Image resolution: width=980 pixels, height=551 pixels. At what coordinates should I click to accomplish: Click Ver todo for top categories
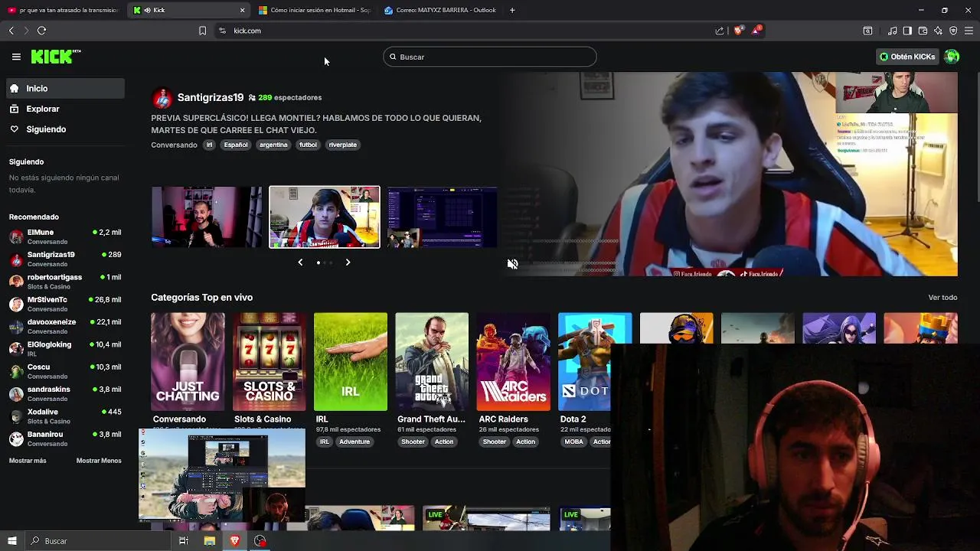coord(942,298)
